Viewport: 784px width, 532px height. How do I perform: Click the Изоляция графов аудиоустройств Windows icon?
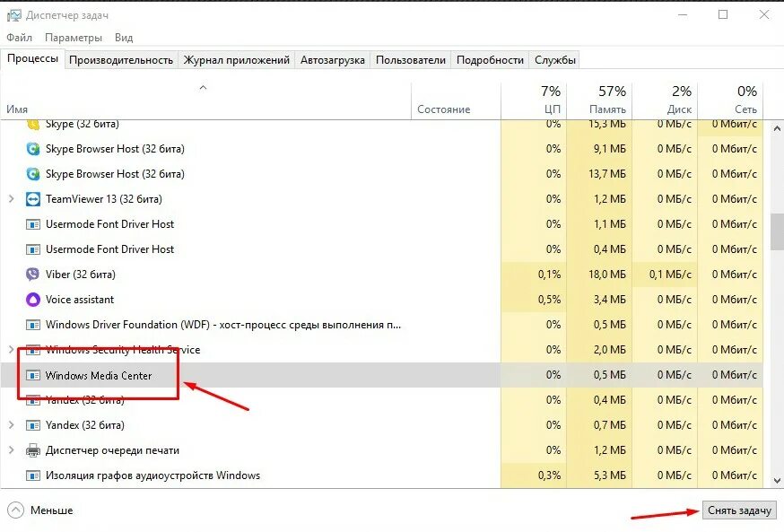pos(33,475)
